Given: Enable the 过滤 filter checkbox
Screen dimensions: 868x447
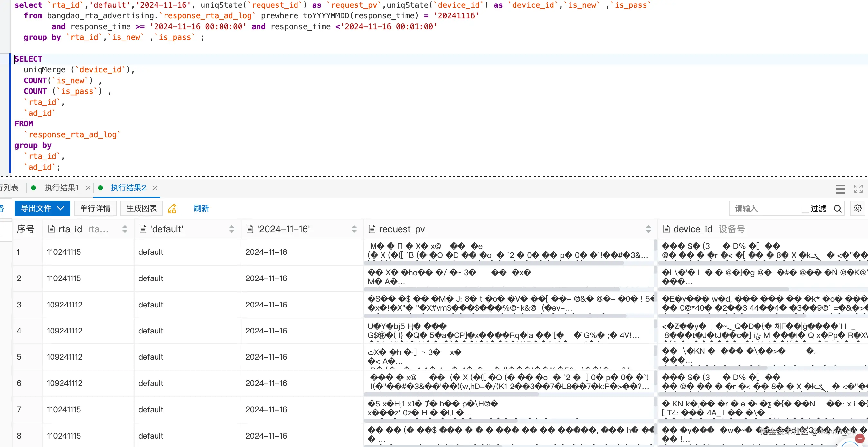Looking at the screenshot, I should 805,209.
